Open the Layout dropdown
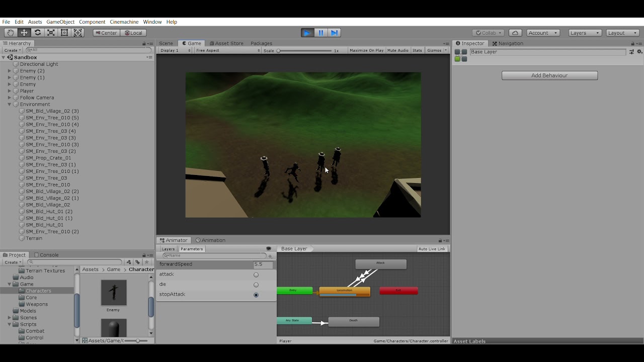Viewport: 644px width, 362px height. coord(622,33)
